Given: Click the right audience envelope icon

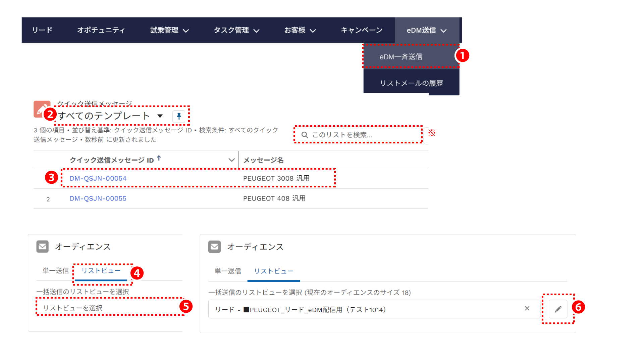Looking at the screenshot, I should pos(214,247).
